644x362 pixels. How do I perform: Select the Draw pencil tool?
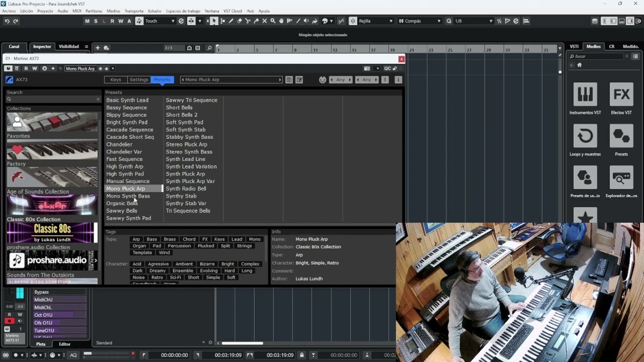coord(231,21)
